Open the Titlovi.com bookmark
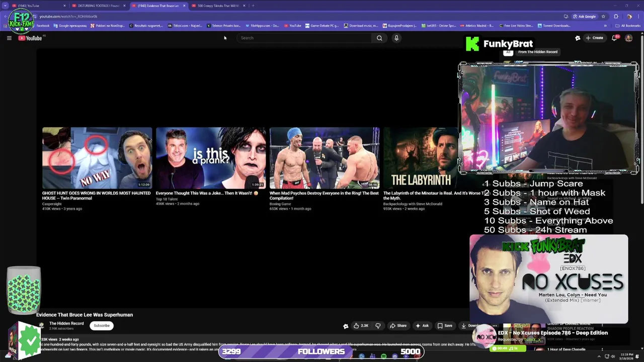Image resolution: width=644 pixels, height=362 pixels. pyautogui.click(x=185, y=26)
